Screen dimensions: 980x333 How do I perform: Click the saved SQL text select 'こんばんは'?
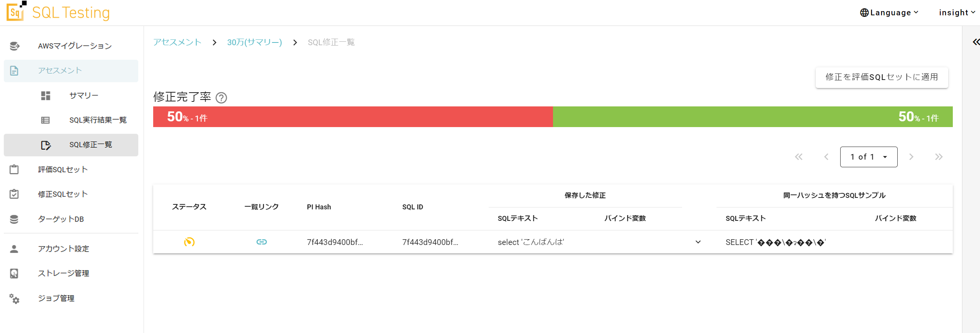click(531, 242)
